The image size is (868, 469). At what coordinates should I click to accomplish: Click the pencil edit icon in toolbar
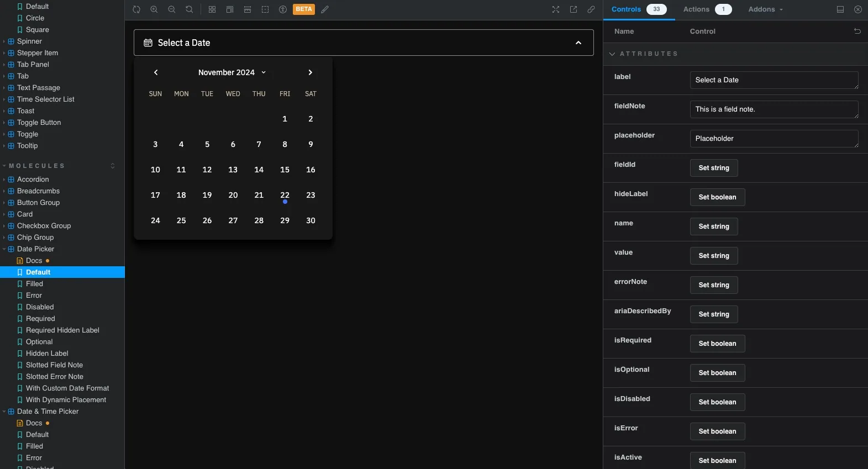[x=325, y=9]
